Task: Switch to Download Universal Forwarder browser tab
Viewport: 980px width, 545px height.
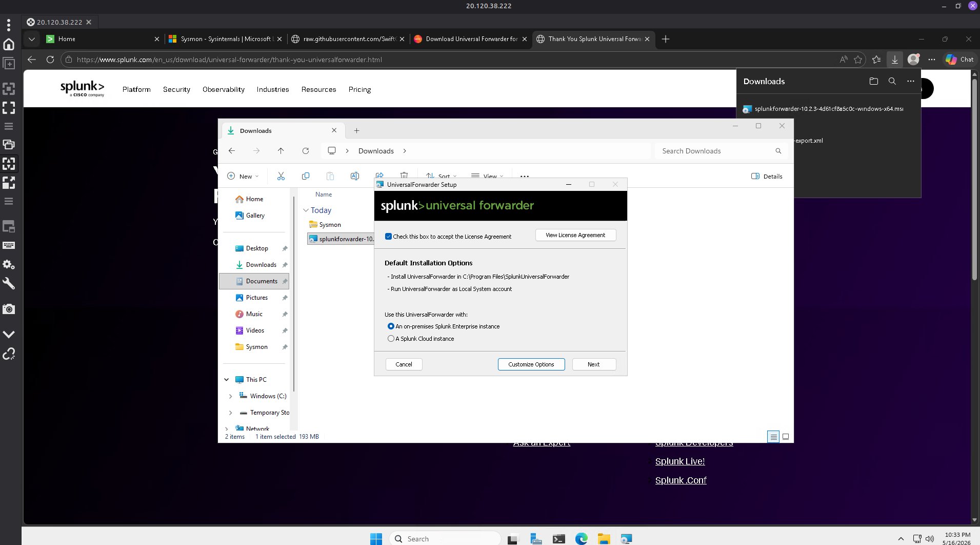Action: tap(470, 39)
